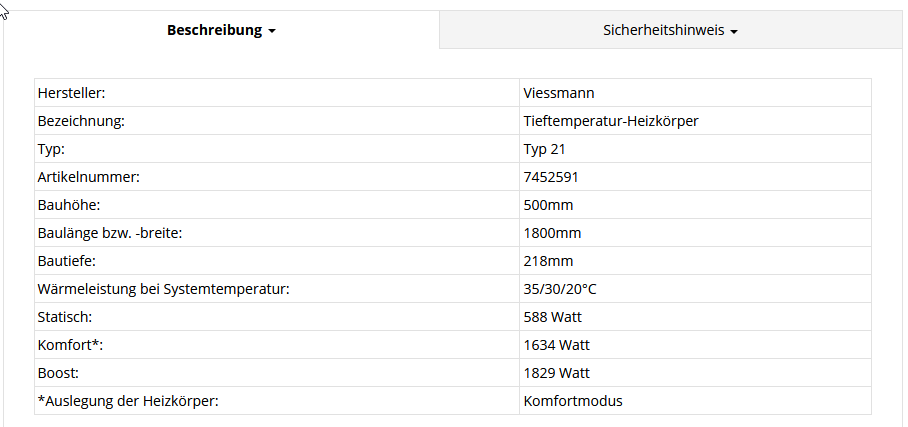
Task: Click the Komfortmodus value cell
Action: tap(695, 400)
